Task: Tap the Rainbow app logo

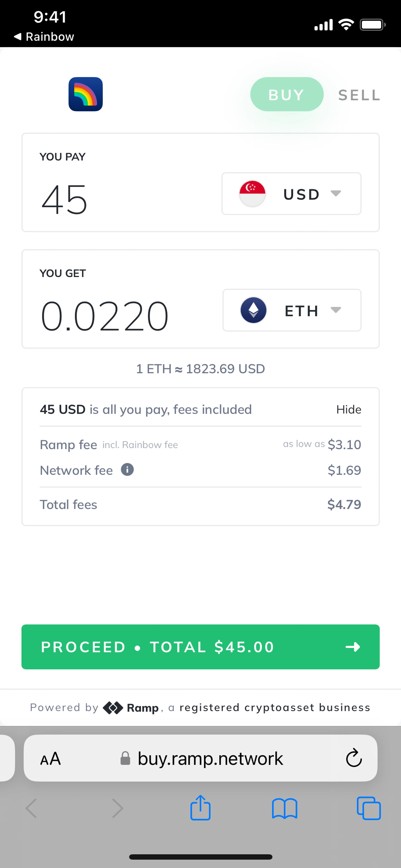Action: click(86, 94)
